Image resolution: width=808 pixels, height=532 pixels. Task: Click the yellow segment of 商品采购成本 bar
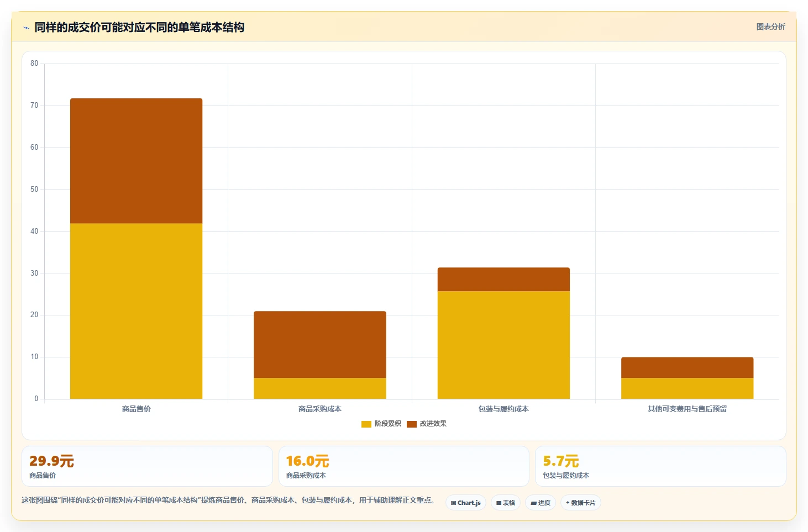[x=320, y=388]
